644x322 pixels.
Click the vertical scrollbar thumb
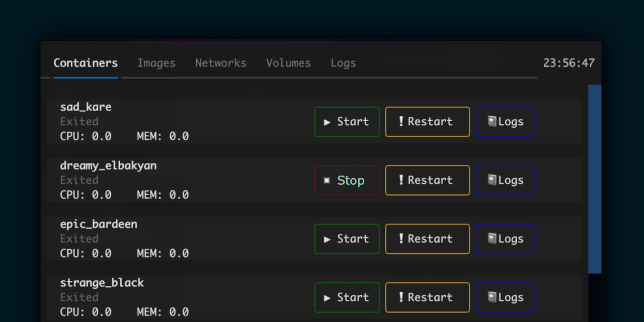point(595,179)
